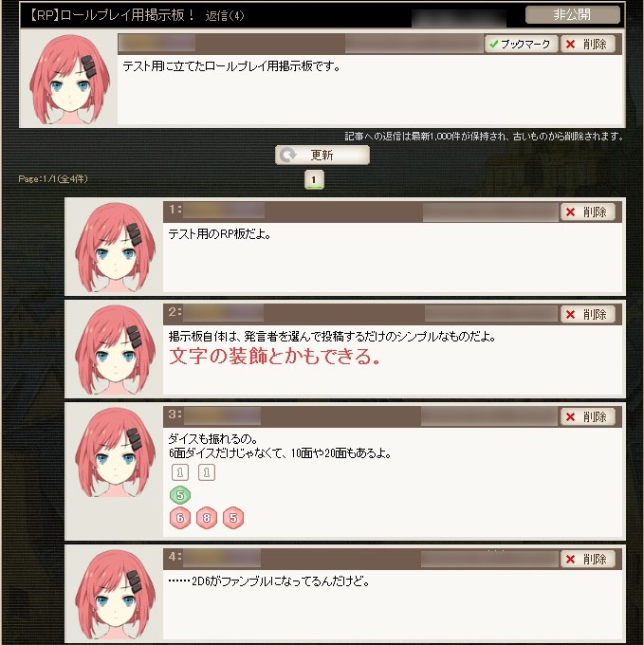Click the pink die showing 5
The width and height of the screenshot is (644, 645).
(x=233, y=518)
